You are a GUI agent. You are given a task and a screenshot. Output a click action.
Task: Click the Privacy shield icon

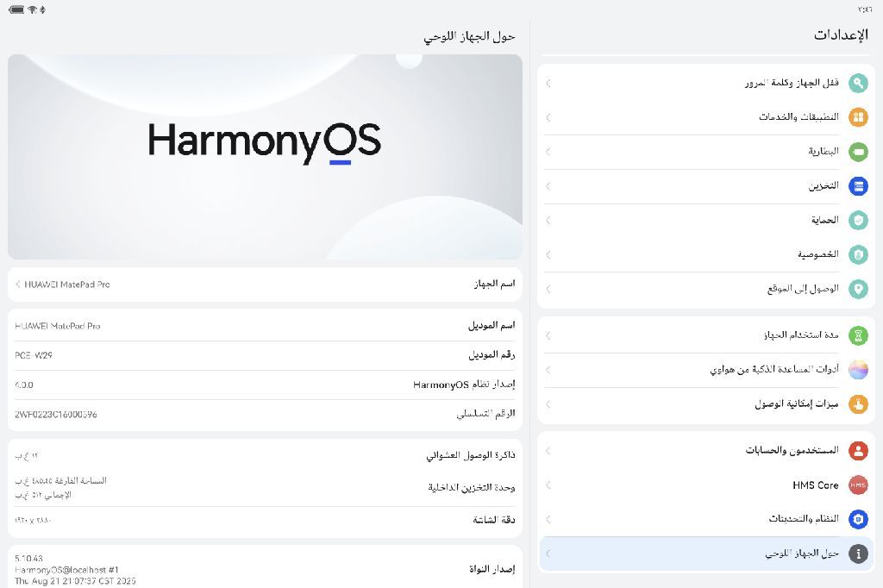(x=857, y=254)
